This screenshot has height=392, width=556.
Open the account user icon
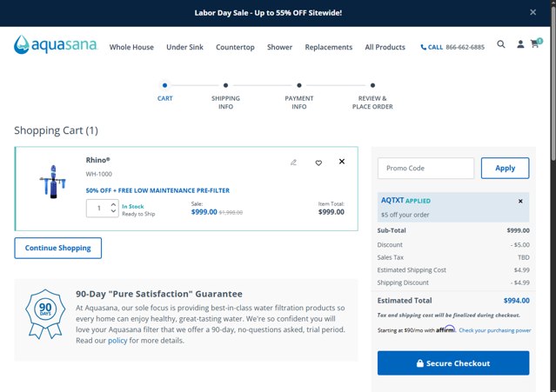(x=520, y=44)
